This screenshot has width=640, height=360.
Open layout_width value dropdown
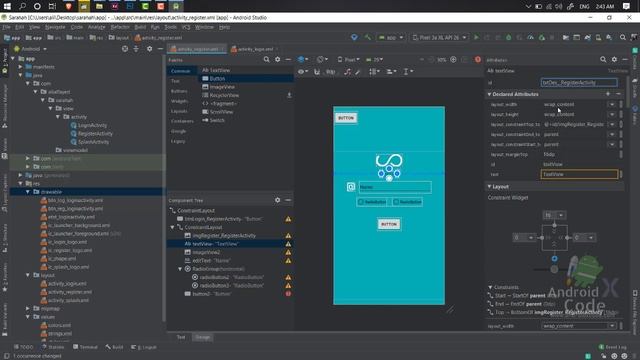[612, 104]
